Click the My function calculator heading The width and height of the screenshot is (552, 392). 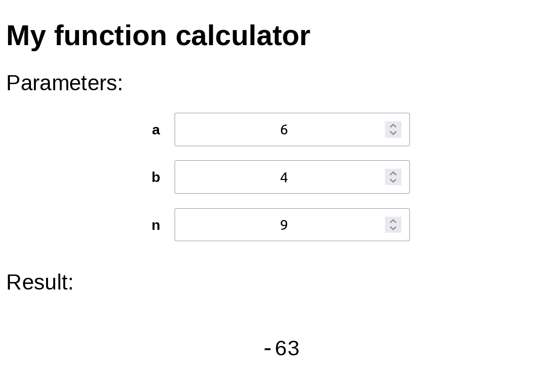158,35
